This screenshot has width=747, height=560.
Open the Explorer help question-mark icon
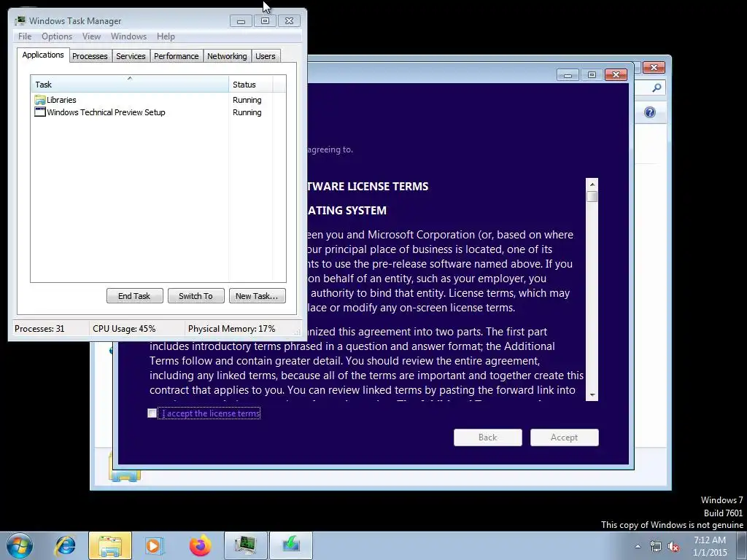(x=650, y=112)
